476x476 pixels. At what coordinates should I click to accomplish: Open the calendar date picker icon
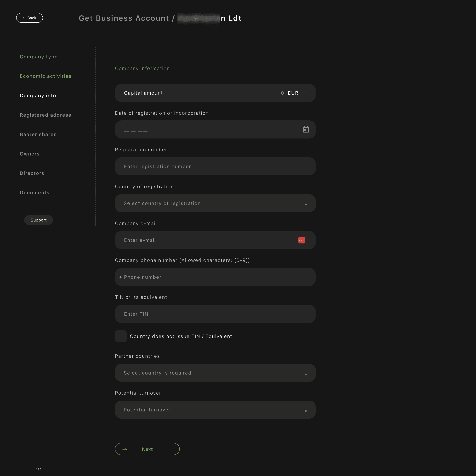tap(306, 129)
